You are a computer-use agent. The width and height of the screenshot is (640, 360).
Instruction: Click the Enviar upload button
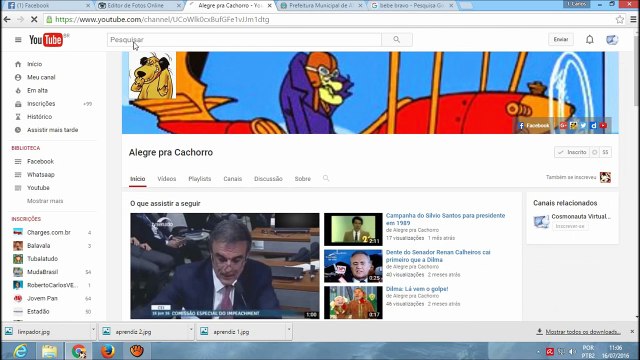[561, 40]
